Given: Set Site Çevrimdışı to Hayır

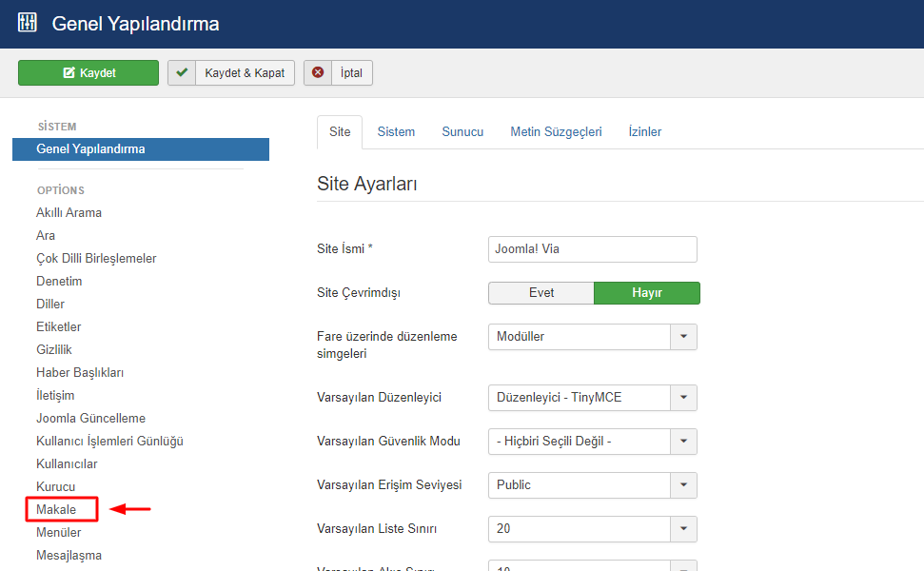Looking at the screenshot, I should pos(647,293).
